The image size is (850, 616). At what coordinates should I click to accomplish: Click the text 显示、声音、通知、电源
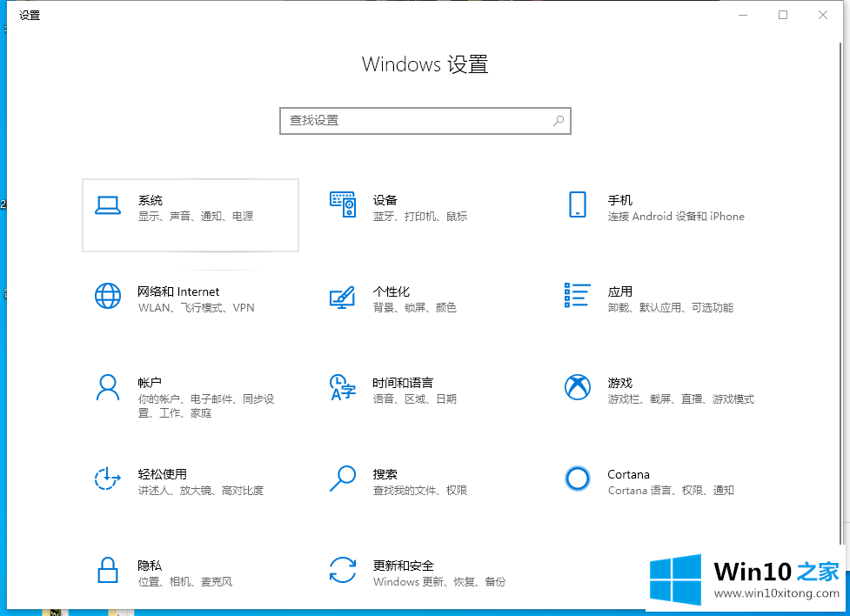pos(196,217)
